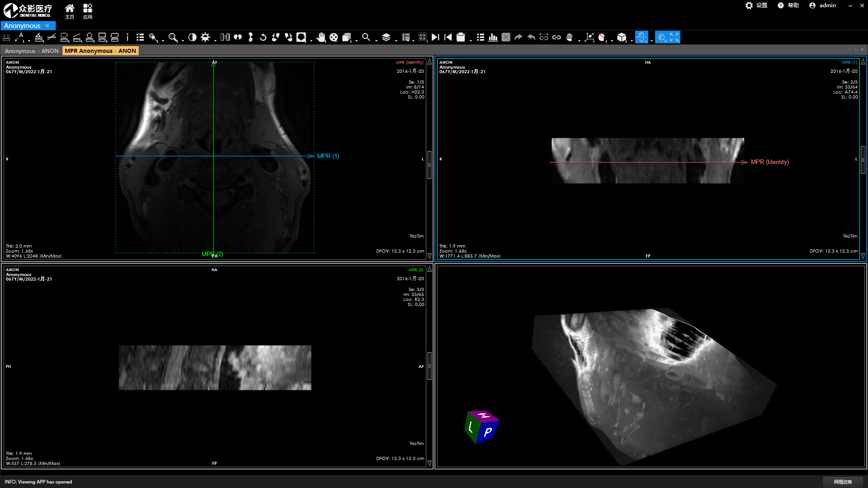Screen dimensions: 868x488
Task: Toggle the crossed-out head icon
Action: pyautogui.click(x=602, y=38)
